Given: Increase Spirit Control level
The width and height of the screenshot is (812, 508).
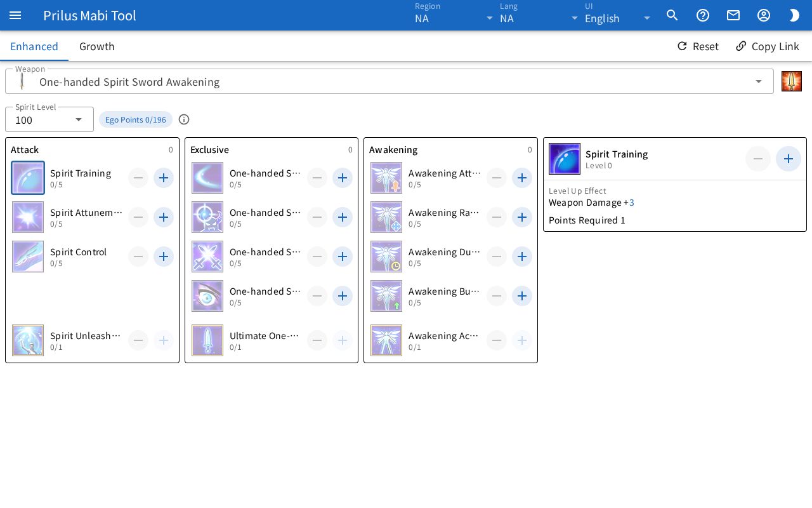Looking at the screenshot, I should [x=164, y=257].
